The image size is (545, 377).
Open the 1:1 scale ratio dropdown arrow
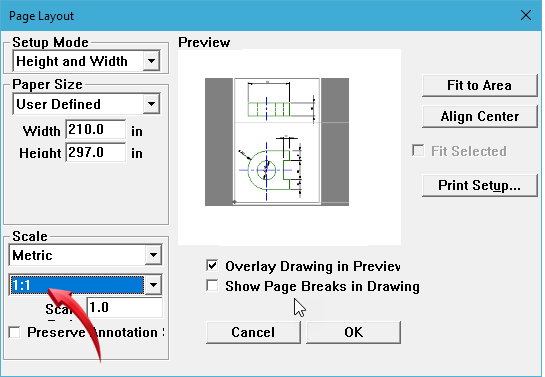coord(153,285)
